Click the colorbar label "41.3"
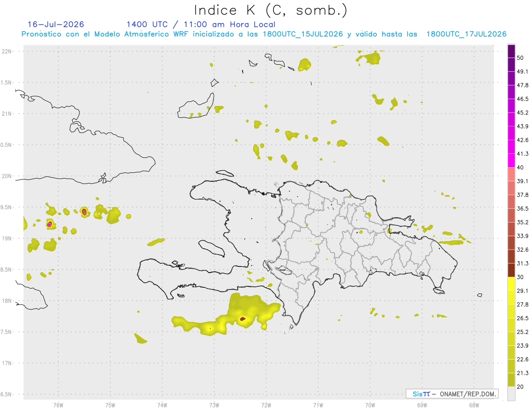532x411 pixels. click(x=523, y=154)
